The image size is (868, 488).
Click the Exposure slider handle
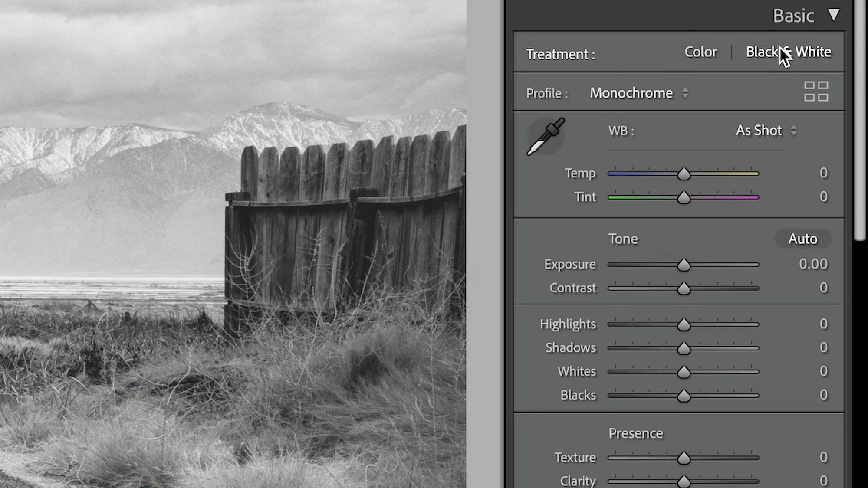(x=684, y=265)
